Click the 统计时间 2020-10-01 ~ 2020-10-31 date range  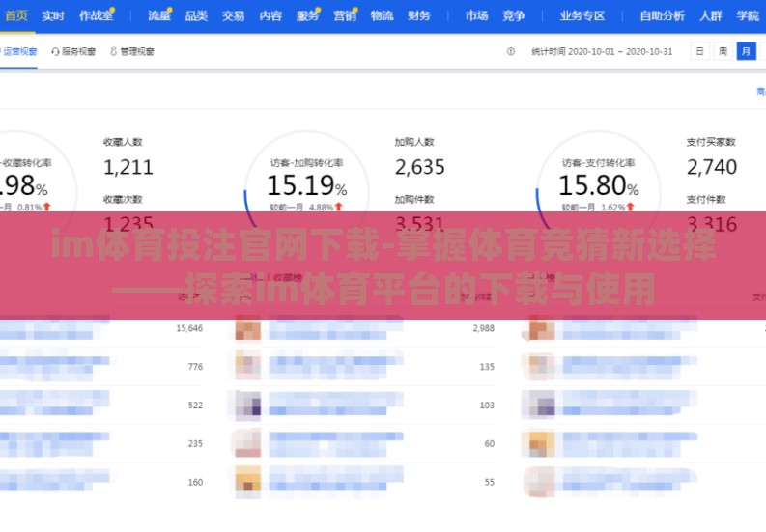point(602,51)
